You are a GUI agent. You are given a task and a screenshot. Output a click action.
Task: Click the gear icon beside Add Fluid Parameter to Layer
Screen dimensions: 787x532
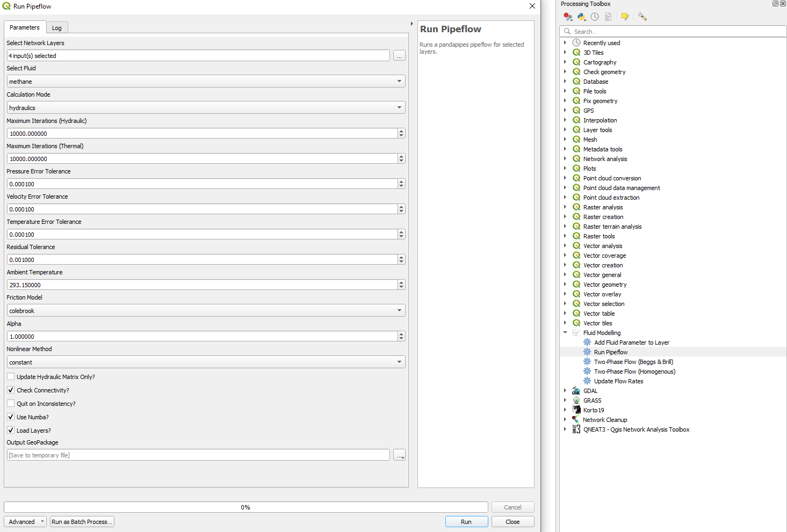(x=587, y=342)
